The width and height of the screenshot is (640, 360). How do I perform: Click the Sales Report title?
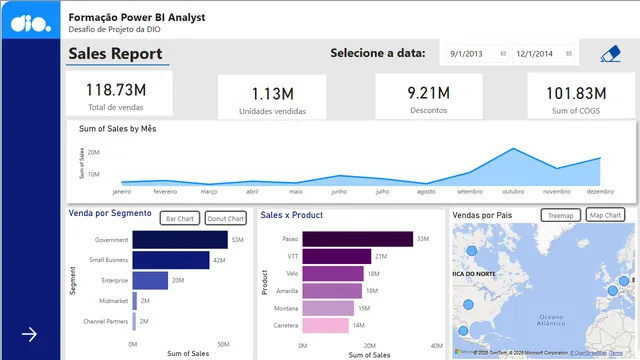[x=116, y=53]
